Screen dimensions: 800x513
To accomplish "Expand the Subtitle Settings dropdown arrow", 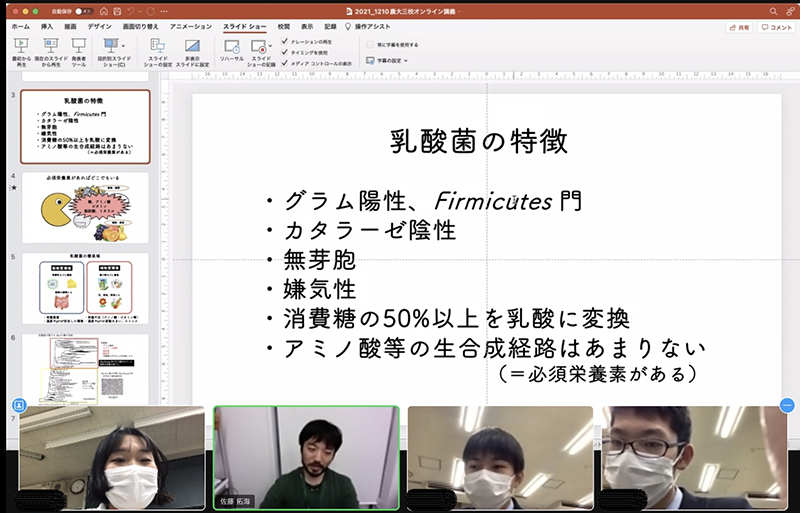I will (406, 61).
